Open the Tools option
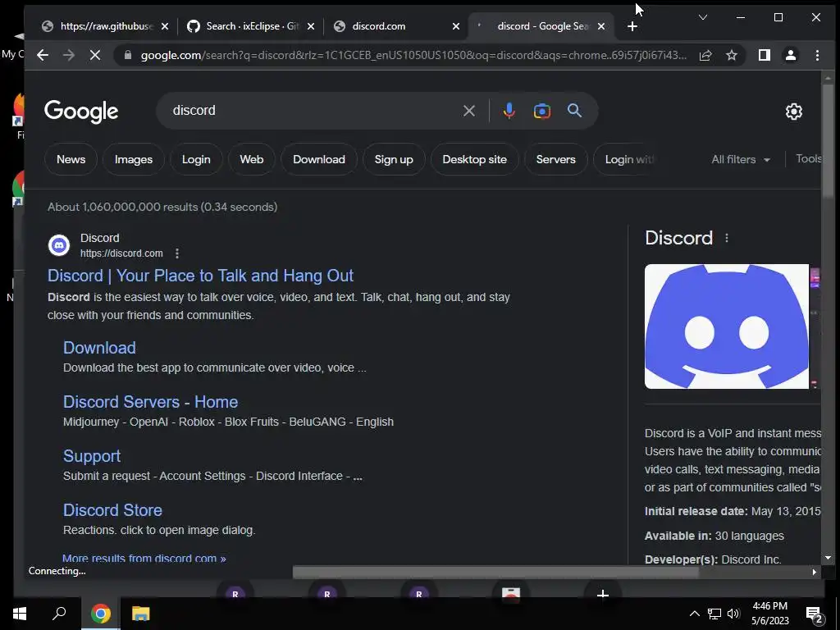 808,159
